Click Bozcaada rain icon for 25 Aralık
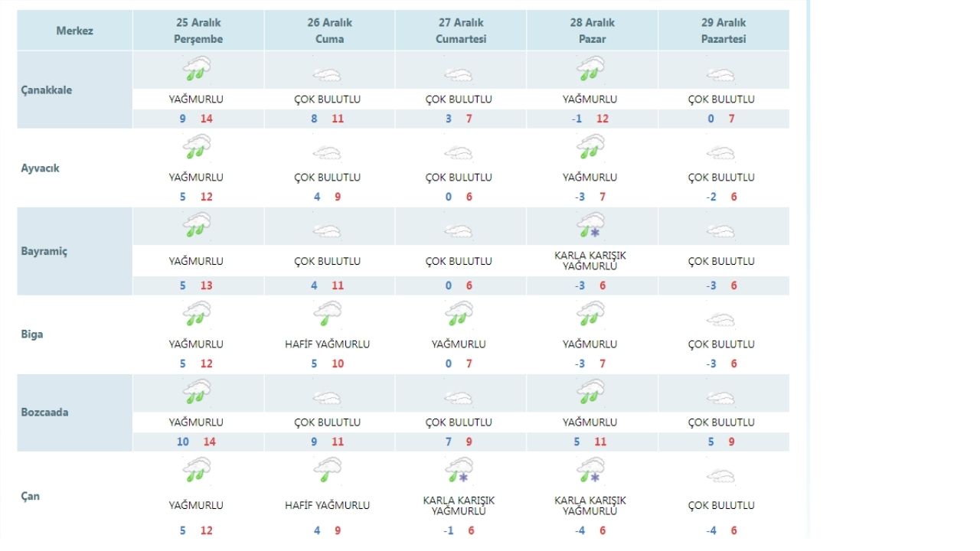980x551 pixels. tap(196, 392)
